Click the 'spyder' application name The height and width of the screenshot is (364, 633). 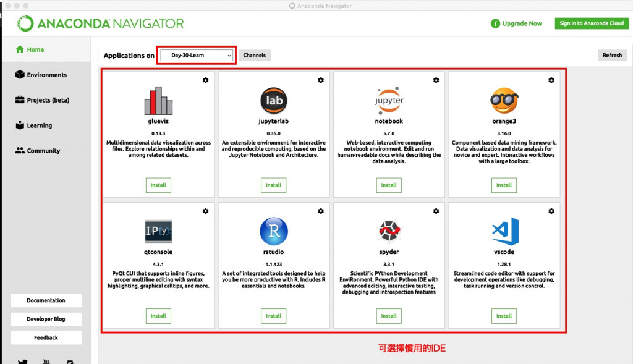click(x=389, y=252)
